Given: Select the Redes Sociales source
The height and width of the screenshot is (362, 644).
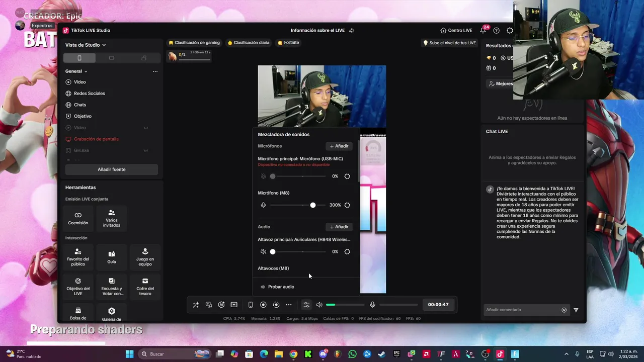Looking at the screenshot, I should [86, 94].
